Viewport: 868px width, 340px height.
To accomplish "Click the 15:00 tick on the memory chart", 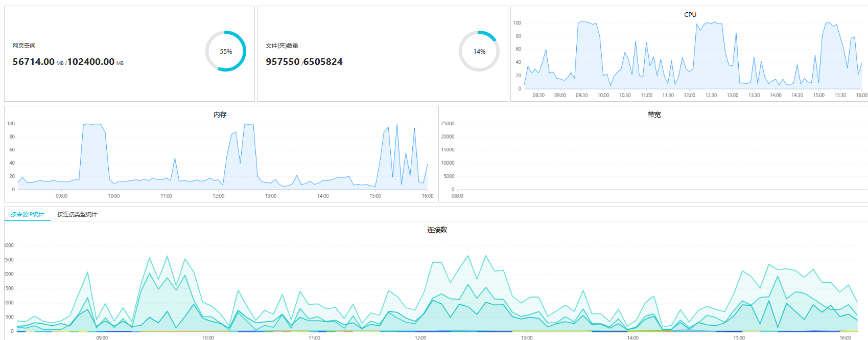I will pyautogui.click(x=375, y=196).
